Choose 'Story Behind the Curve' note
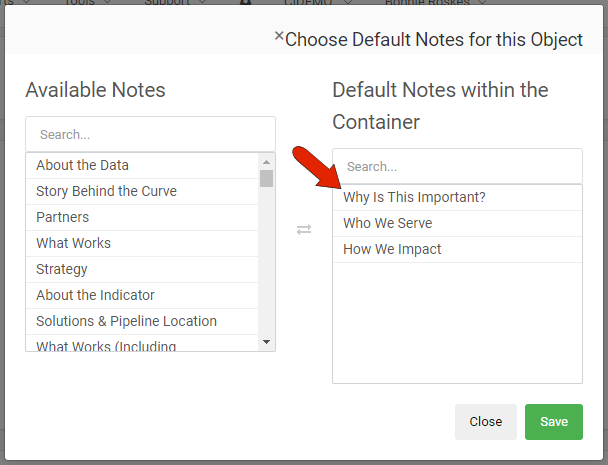The width and height of the screenshot is (608, 465). coord(106,191)
